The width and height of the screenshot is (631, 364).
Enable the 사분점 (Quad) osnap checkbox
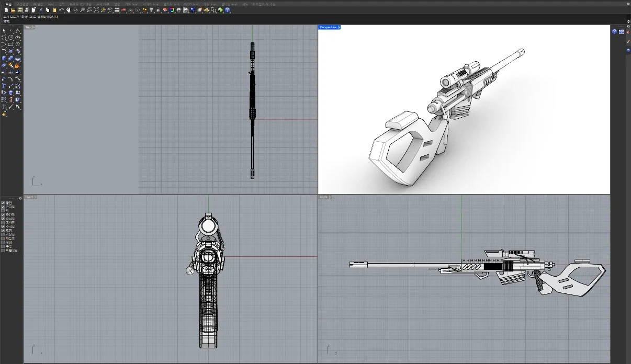pos(3,234)
